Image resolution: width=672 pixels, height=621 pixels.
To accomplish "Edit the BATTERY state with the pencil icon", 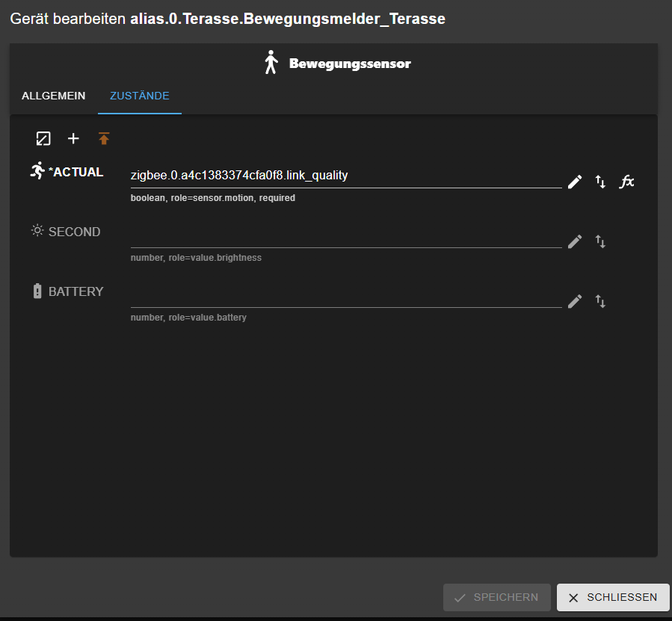I will coord(574,301).
